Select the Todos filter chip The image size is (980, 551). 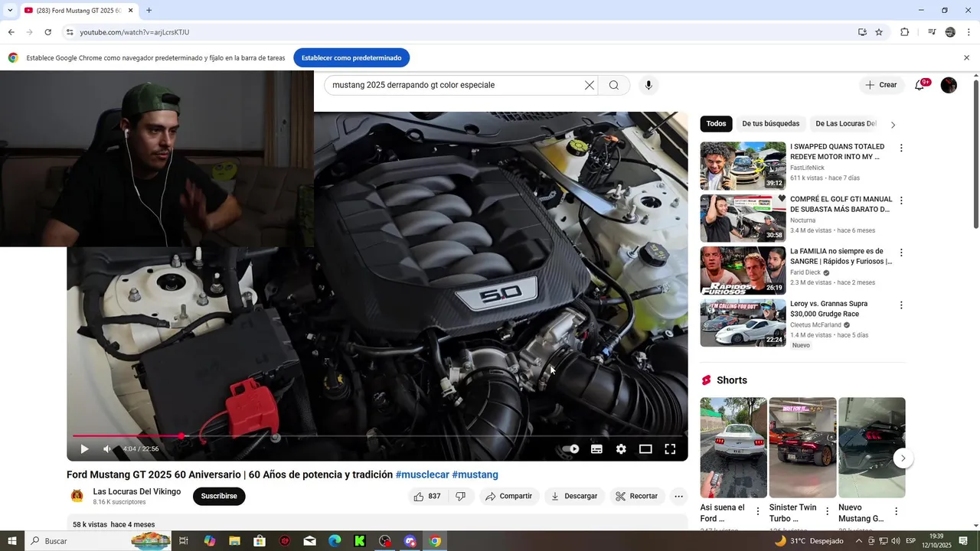[x=716, y=124]
